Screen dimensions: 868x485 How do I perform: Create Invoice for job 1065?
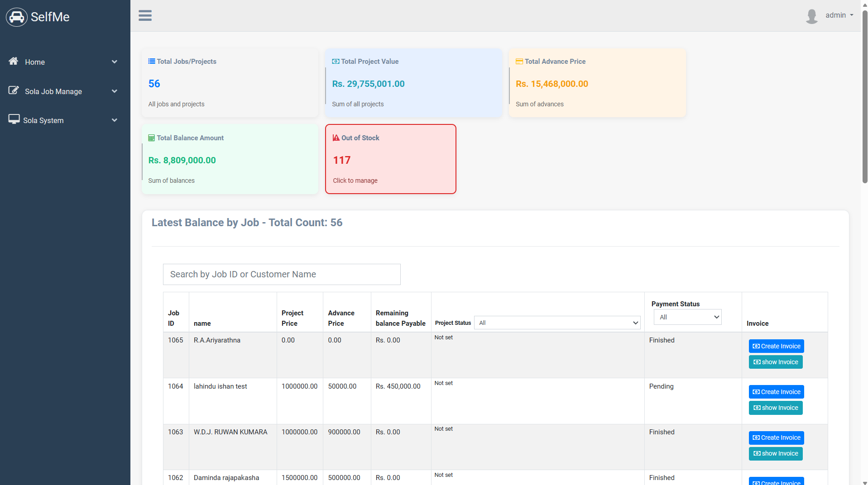click(x=776, y=346)
